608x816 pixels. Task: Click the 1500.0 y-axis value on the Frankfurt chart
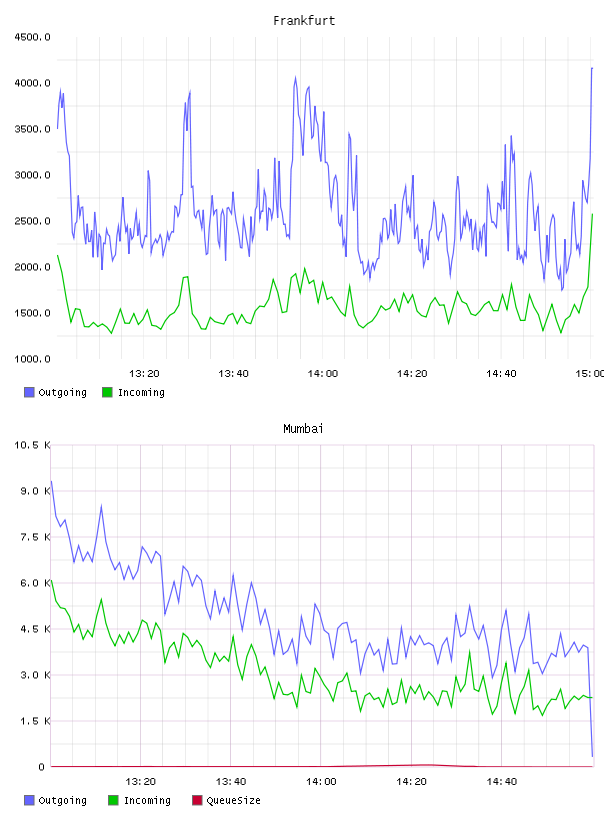coord(32,313)
